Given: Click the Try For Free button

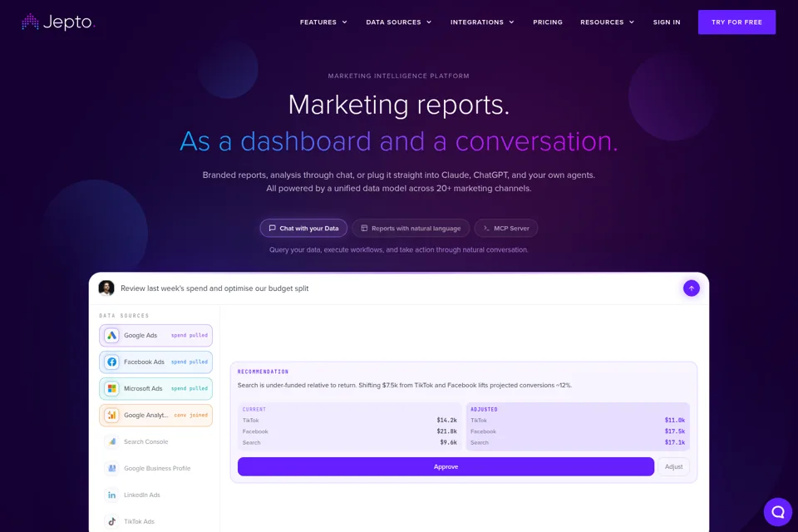Looking at the screenshot, I should (736, 22).
